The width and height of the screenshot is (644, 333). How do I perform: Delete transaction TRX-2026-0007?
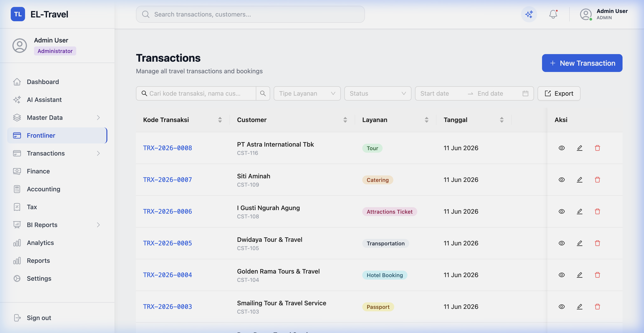coord(597,180)
